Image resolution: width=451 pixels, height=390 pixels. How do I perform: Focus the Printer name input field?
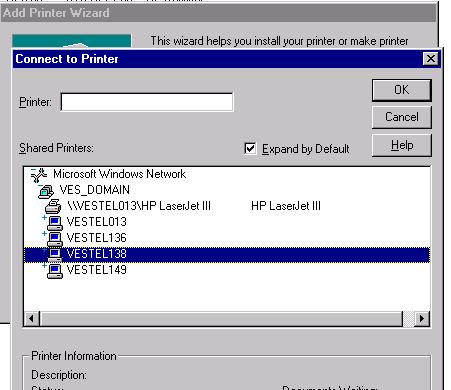147,102
